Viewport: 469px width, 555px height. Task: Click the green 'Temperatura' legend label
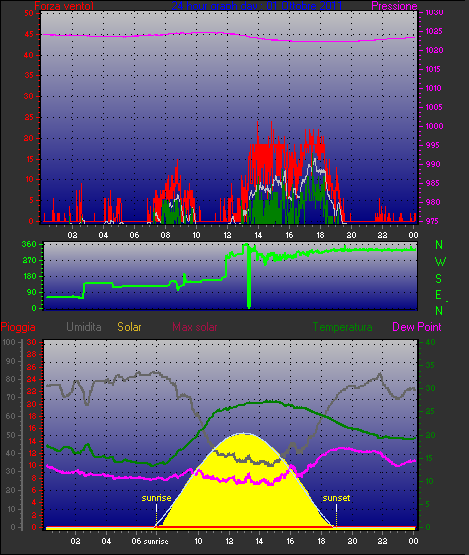pyautogui.click(x=342, y=327)
